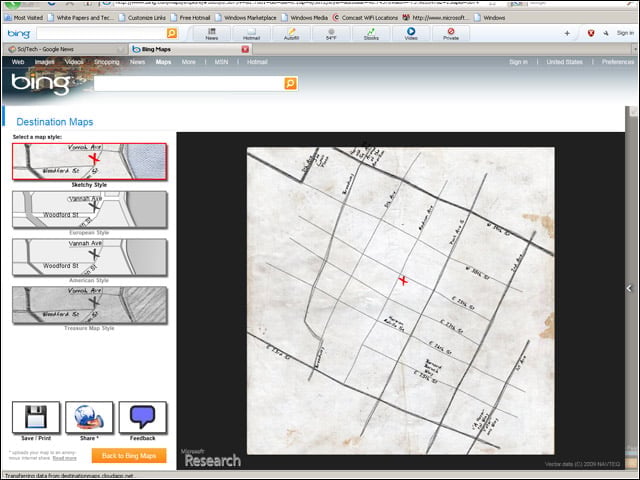Click the Microsoft Research logo

click(211, 458)
